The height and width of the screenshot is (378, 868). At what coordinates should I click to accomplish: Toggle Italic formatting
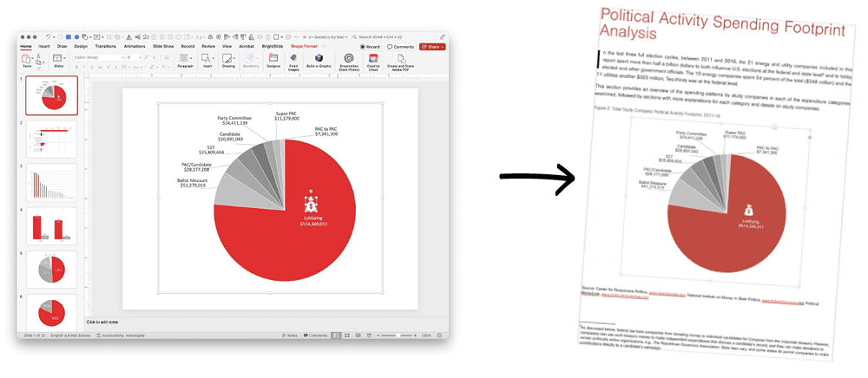84,67
